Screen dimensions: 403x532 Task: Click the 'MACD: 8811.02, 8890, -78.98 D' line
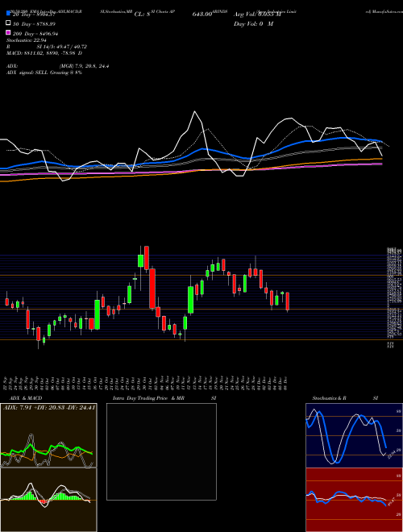[x=44, y=53]
